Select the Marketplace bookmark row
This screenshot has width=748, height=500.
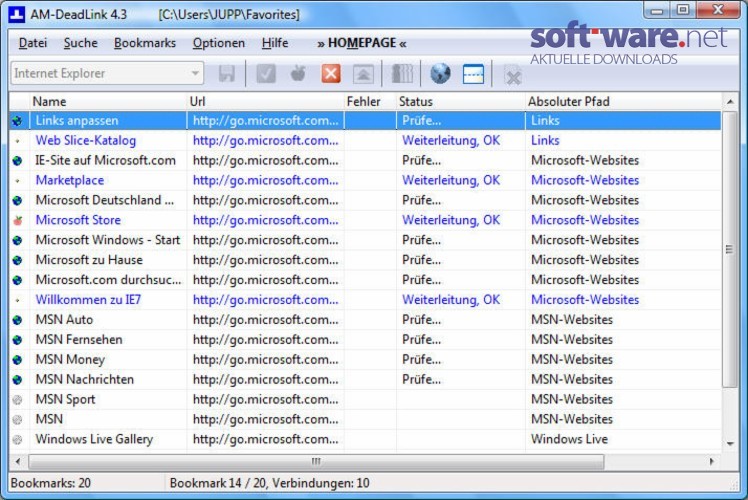(x=365, y=180)
